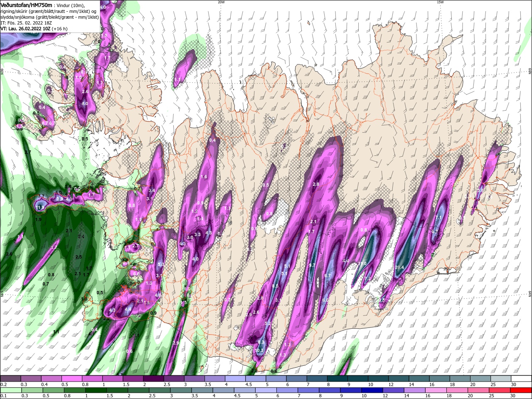Select the dark teal 8–9 snow scale swatch
This screenshot has width=532, height=399.
(337, 379)
